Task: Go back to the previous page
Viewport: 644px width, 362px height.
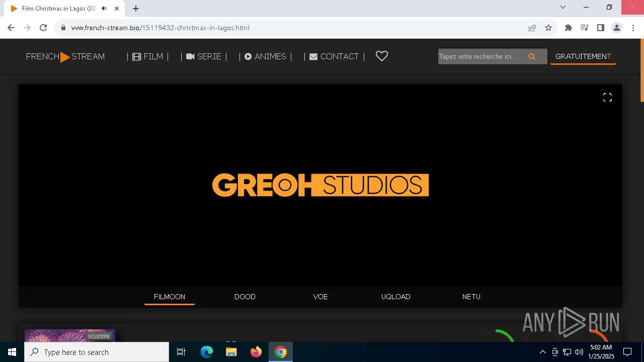Action: point(11,28)
